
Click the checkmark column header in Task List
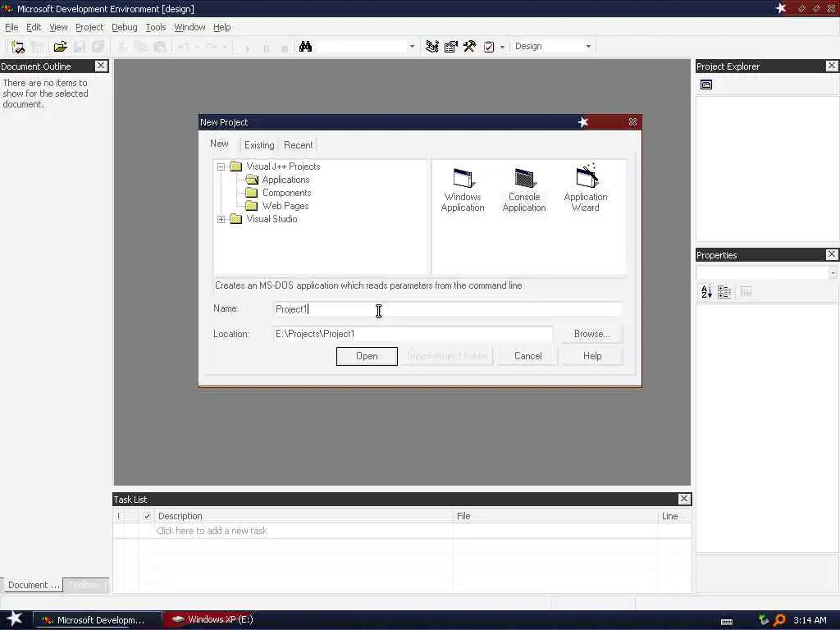(147, 516)
